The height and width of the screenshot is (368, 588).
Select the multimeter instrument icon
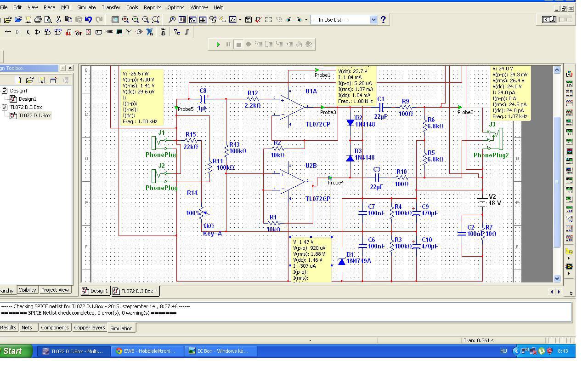click(569, 74)
